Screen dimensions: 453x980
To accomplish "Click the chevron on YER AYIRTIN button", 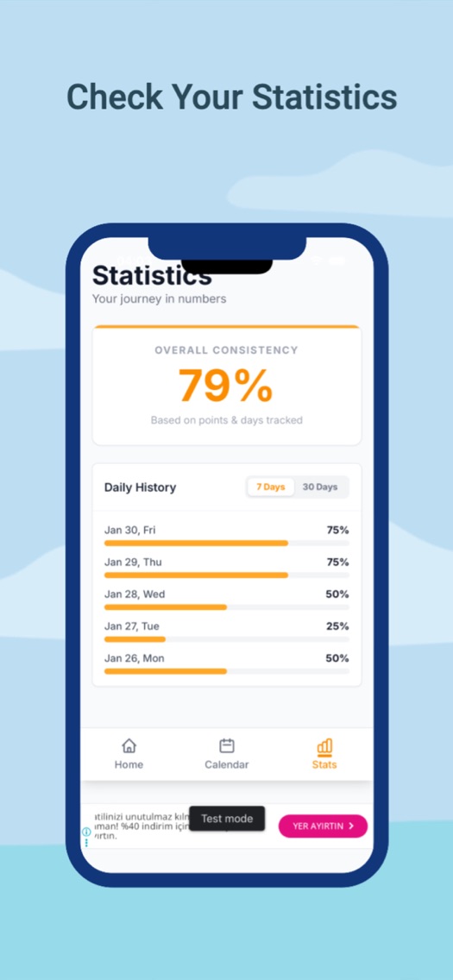I will [351, 826].
